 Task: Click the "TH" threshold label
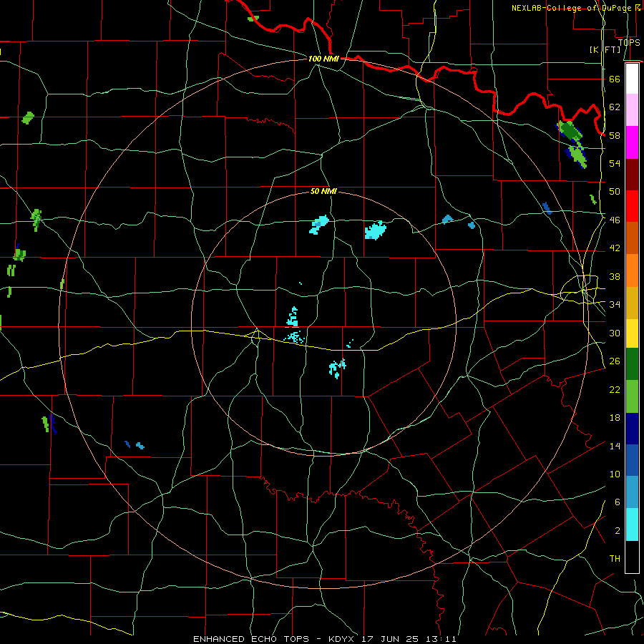click(615, 559)
